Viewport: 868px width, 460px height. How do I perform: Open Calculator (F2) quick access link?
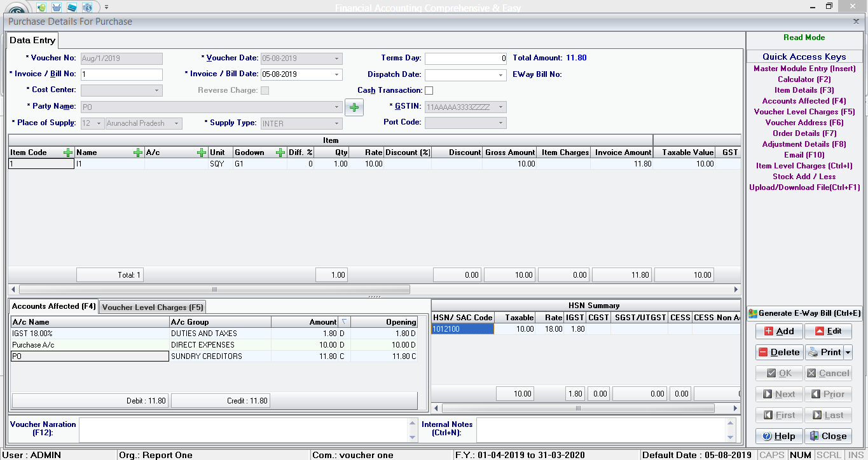pos(804,79)
